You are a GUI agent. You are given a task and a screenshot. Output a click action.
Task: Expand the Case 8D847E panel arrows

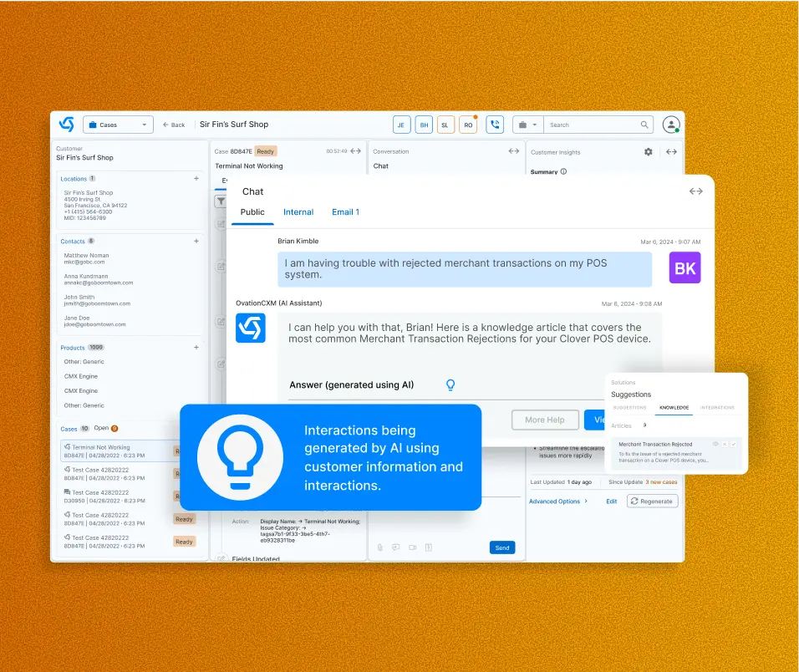pos(356,150)
